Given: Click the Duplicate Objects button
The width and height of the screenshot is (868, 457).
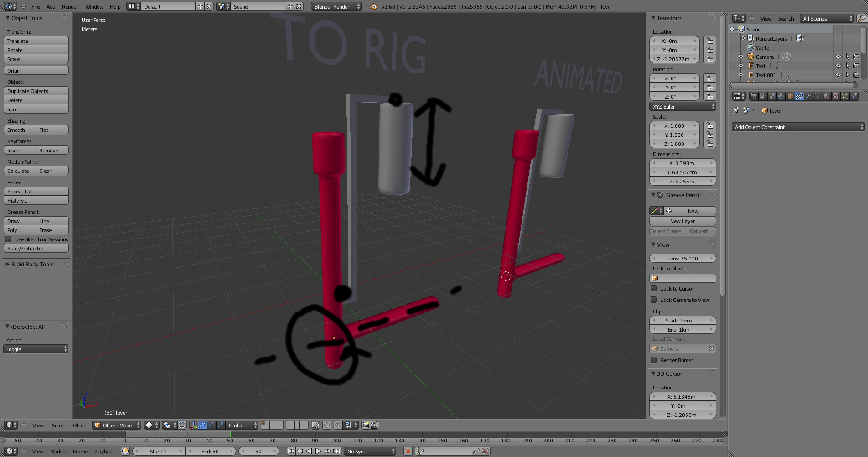Looking at the screenshot, I should (36, 91).
